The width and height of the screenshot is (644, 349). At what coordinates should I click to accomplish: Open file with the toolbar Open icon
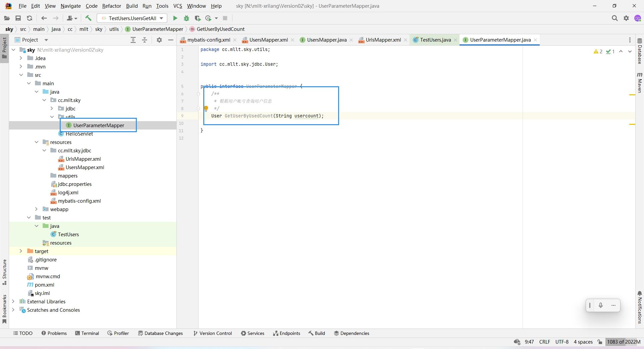[x=7, y=18]
